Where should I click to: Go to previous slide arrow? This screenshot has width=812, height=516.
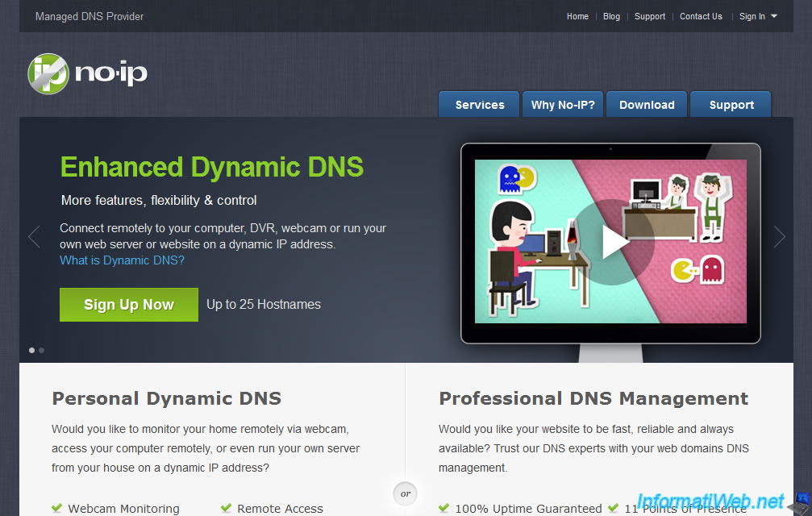pos(34,237)
